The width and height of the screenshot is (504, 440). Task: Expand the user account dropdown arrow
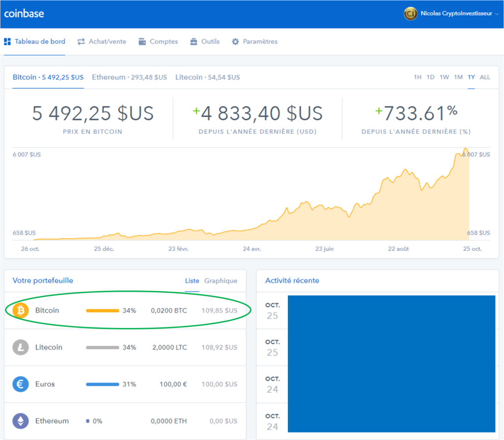(497, 14)
